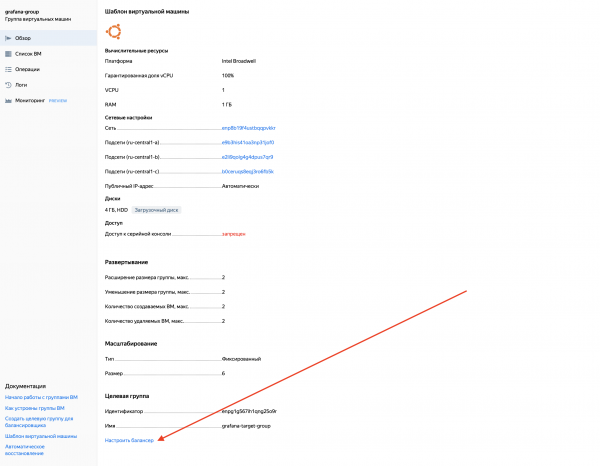
Task: Click the Список ВМ list icon
Action: (x=8, y=53)
